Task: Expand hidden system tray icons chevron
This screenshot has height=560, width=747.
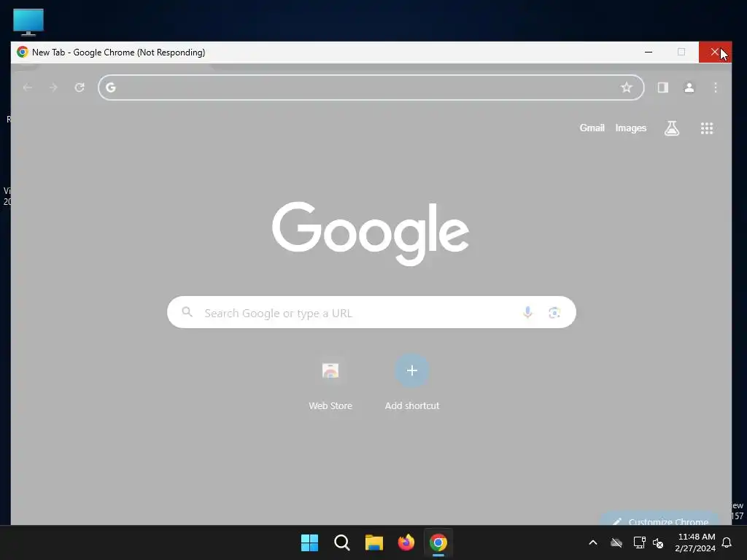Action: (593, 542)
